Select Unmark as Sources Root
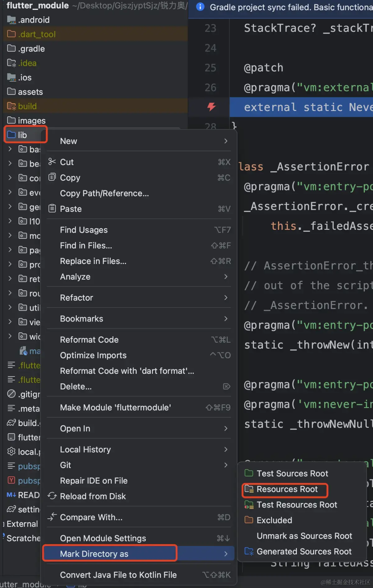This screenshot has width=373, height=588. point(304,536)
